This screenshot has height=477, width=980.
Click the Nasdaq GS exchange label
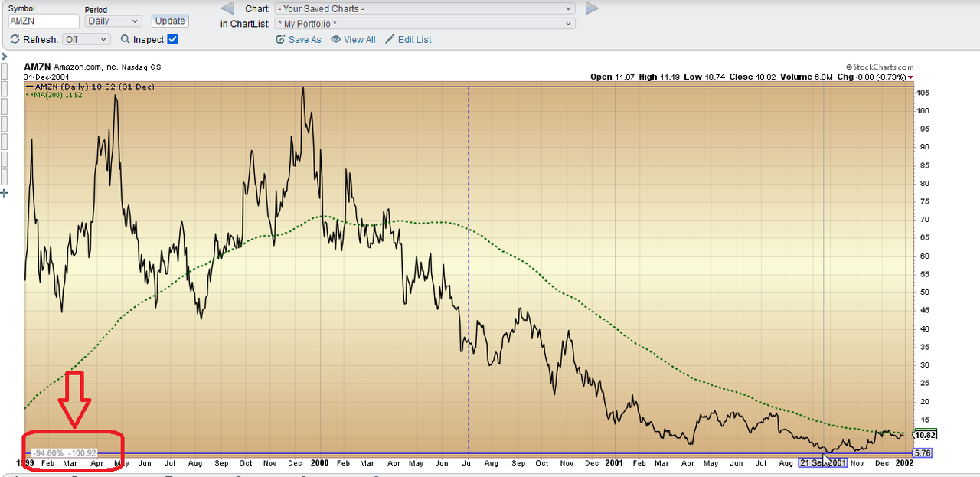pos(139,67)
